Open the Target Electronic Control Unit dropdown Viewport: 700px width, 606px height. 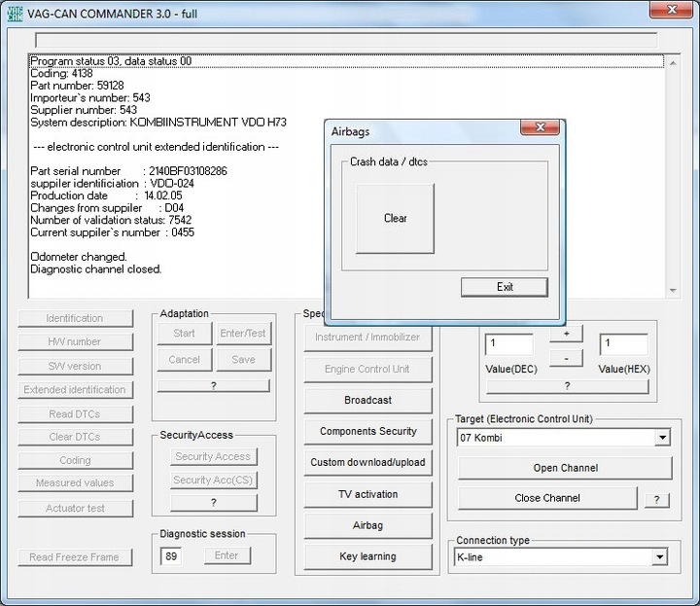[661, 438]
